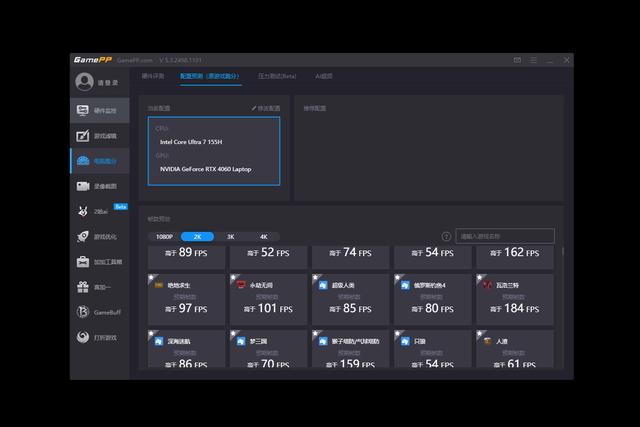The width and height of the screenshot is (640, 427).
Task: Open the toolbox briefcase sidebar icon
Action: click(x=82, y=262)
